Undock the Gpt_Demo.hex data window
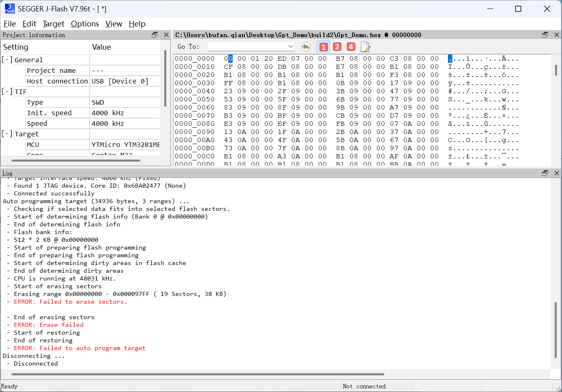Image resolution: width=562 pixels, height=392 pixels. [545, 35]
